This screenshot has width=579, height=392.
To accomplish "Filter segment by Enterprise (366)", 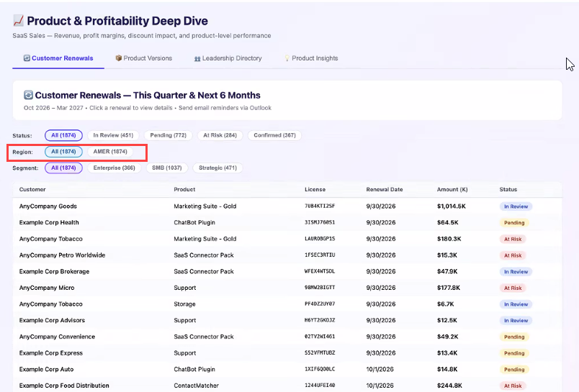I will pyautogui.click(x=114, y=168).
